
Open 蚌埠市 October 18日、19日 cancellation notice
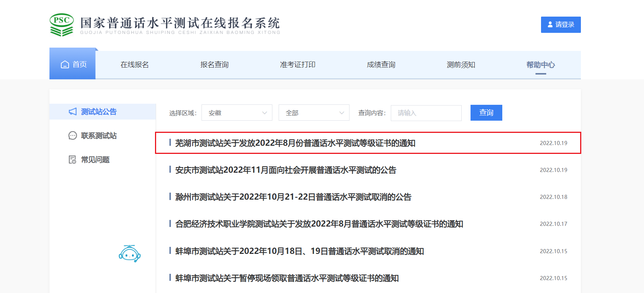pyautogui.click(x=300, y=251)
